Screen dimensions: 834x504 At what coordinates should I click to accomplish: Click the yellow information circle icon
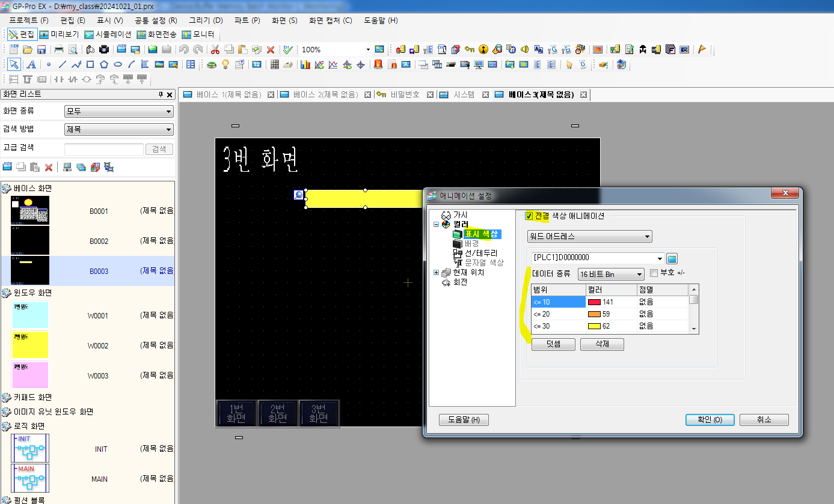pyautogui.click(x=483, y=49)
